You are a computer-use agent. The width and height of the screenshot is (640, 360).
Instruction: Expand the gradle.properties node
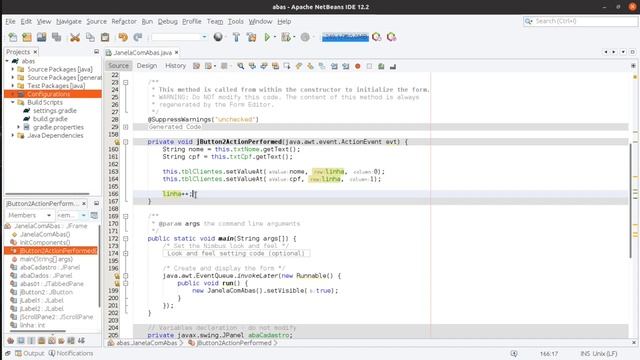pos(18,127)
